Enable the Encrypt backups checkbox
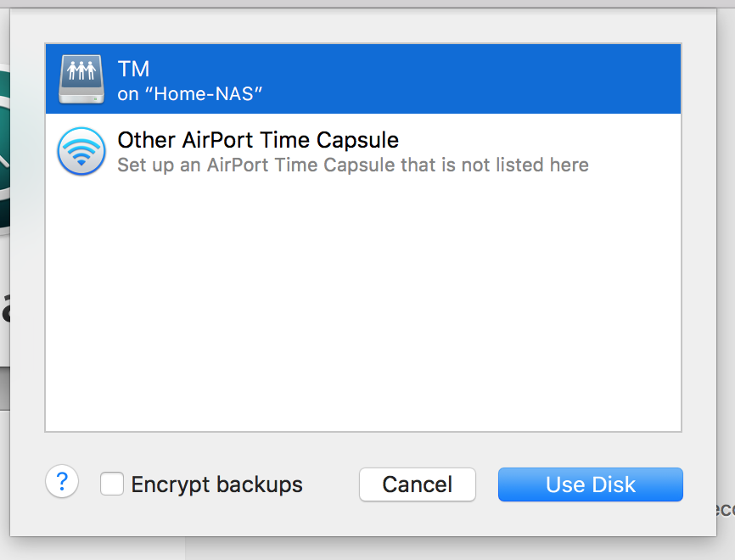The width and height of the screenshot is (735, 560). coord(112,484)
